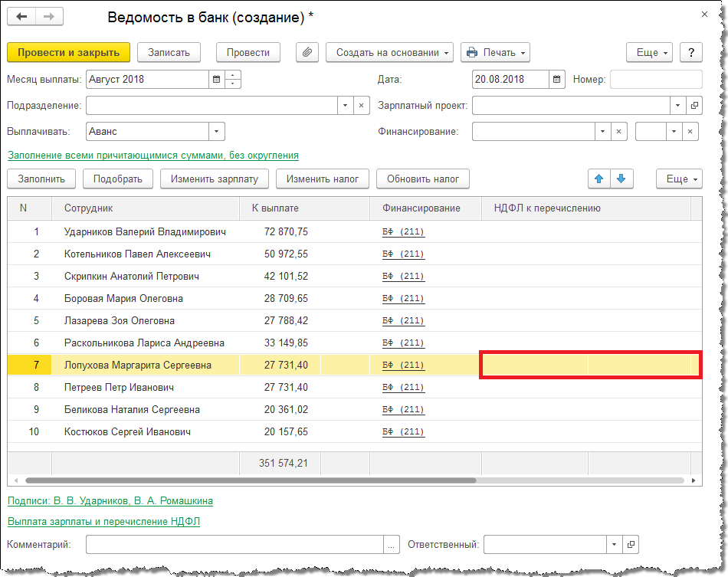The image size is (728, 577).
Task: Open БФ (211) link in Лопухова row
Action: tap(403, 366)
